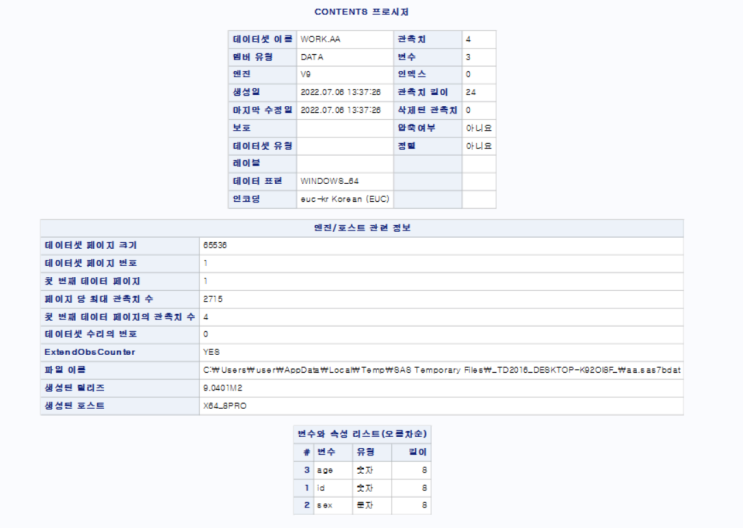743x528 pixels.
Task: Click '아니요' in the '정렬' row
Action: point(479,146)
